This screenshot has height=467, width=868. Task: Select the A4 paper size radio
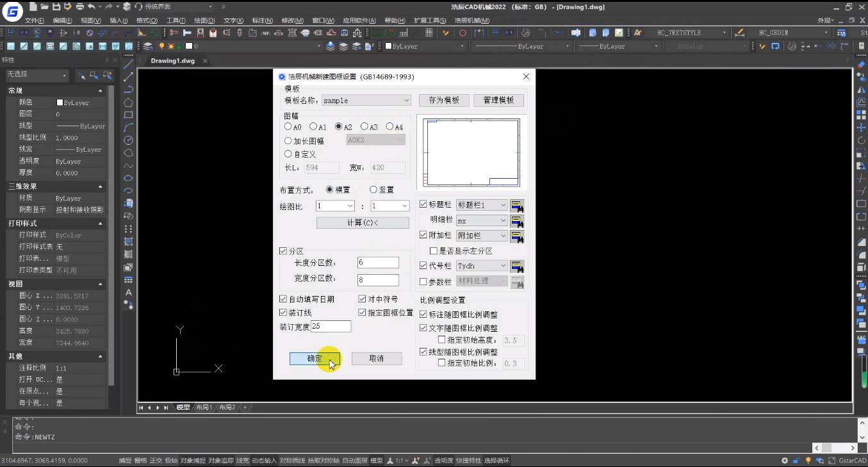[389, 127]
